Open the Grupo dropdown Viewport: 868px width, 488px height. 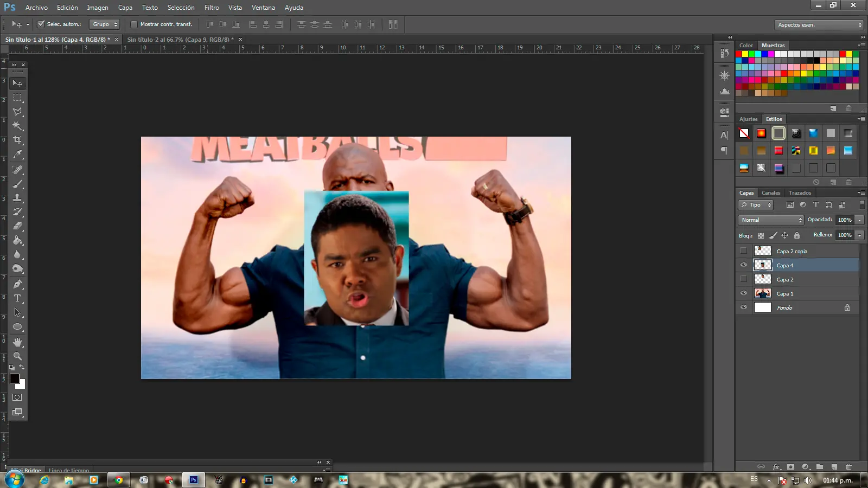(x=104, y=24)
